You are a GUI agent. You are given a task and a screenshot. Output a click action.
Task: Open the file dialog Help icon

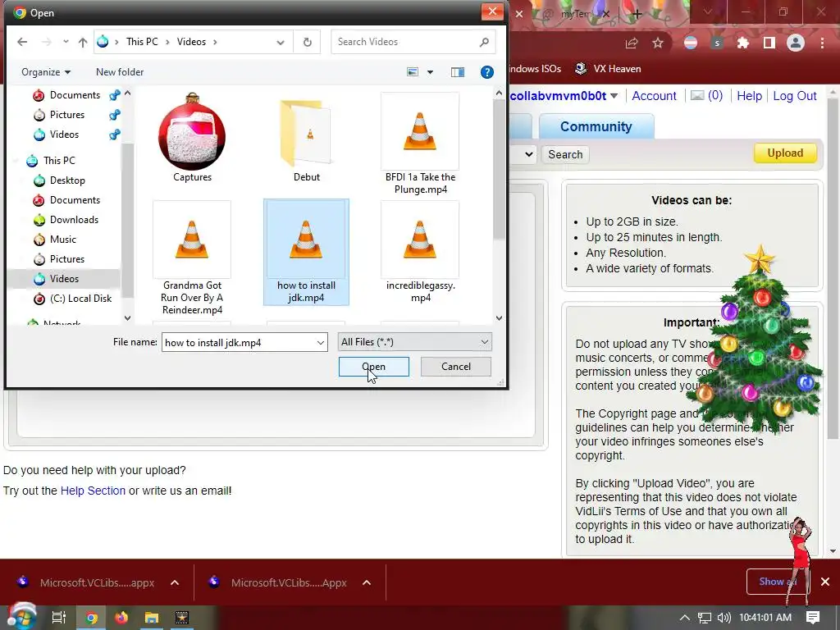pyautogui.click(x=486, y=72)
